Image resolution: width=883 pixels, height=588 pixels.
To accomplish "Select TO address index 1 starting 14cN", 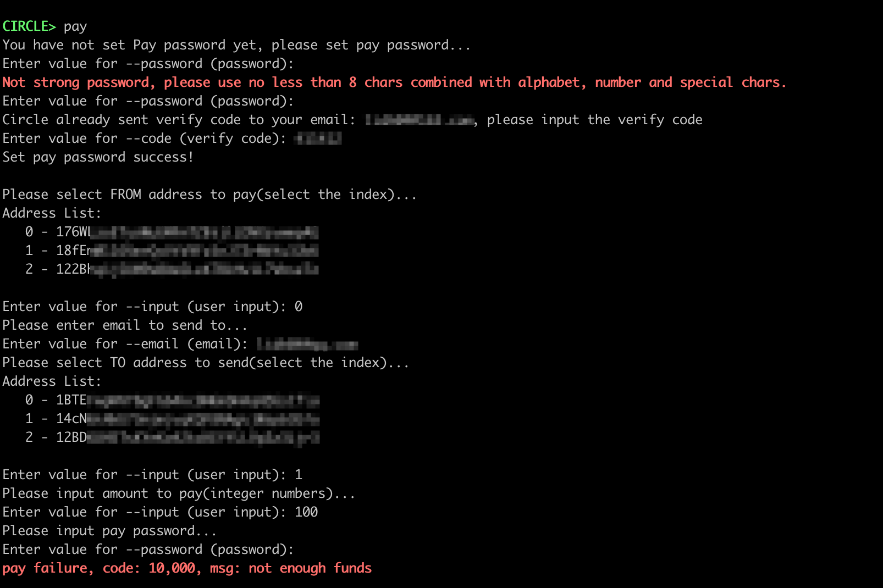I will (x=172, y=419).
